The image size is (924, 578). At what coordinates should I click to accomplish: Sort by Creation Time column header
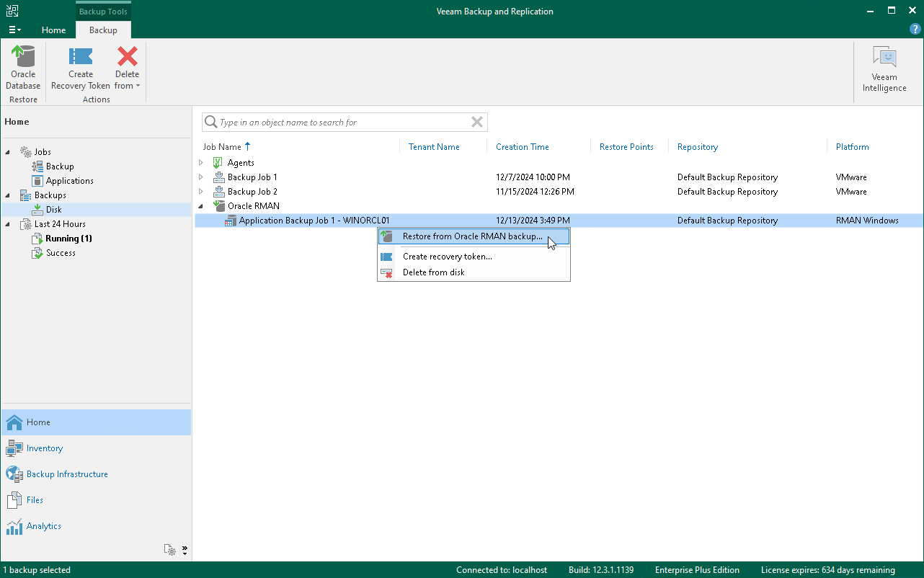[523, 147]
